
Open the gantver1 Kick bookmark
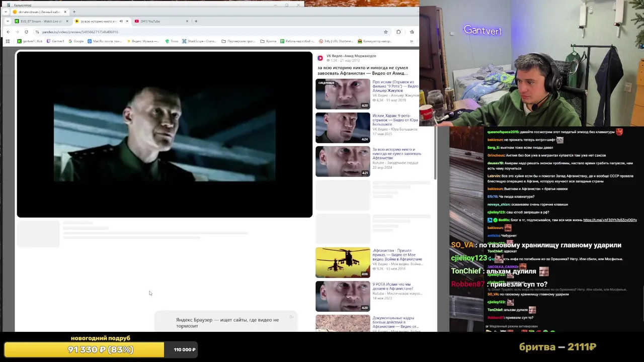pos(30,41)
